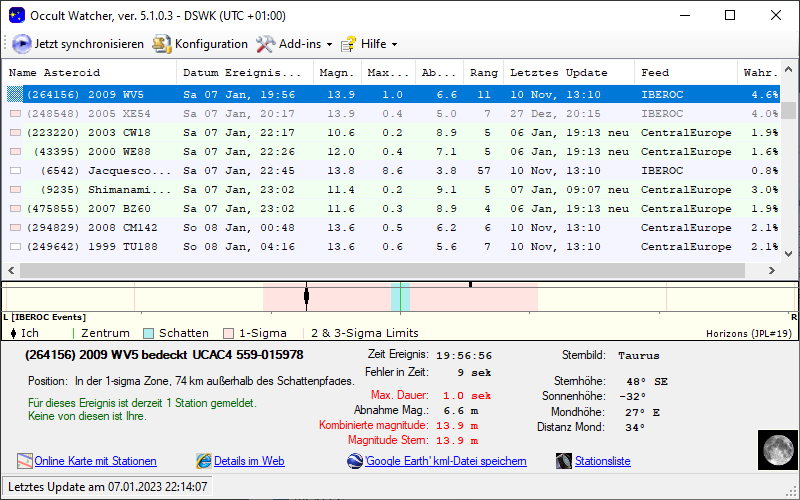Screen dimensions: 800x500
Task: Click the Schatten cyan legend swatch
Action: coord(148,333)
